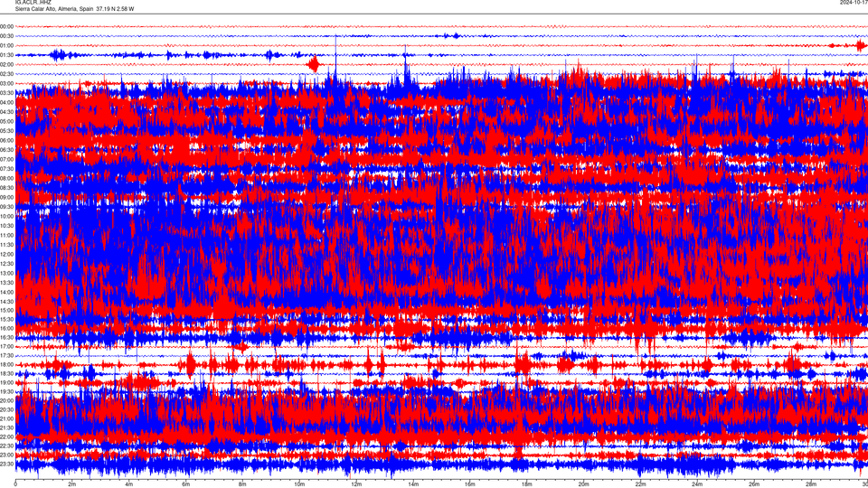The image size is (868, 488).
Task: Click the '26m' x-axis tick label
Action: pyautogui.click(x=754, y=484)
